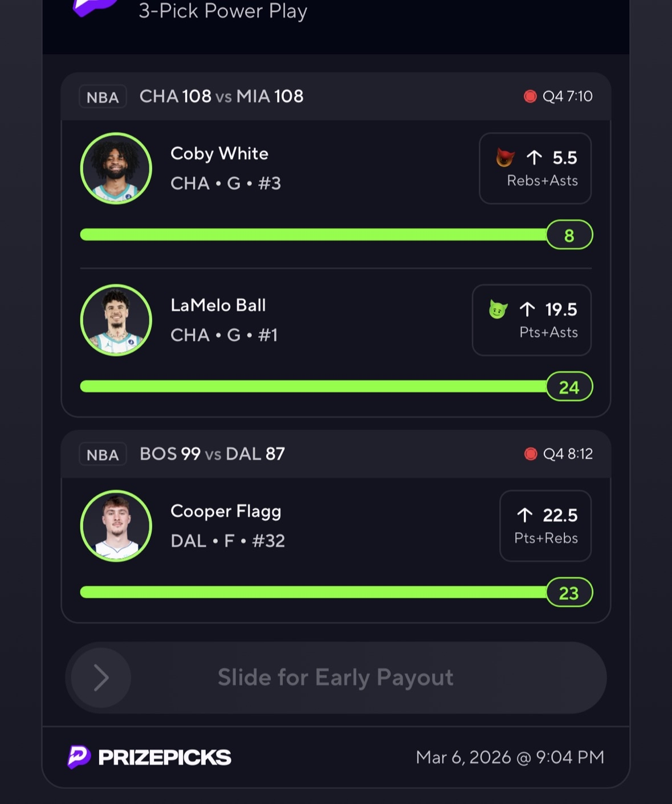
Task: Tap the NBA badge beside BOS vs DAL
Action: (103, 455)
